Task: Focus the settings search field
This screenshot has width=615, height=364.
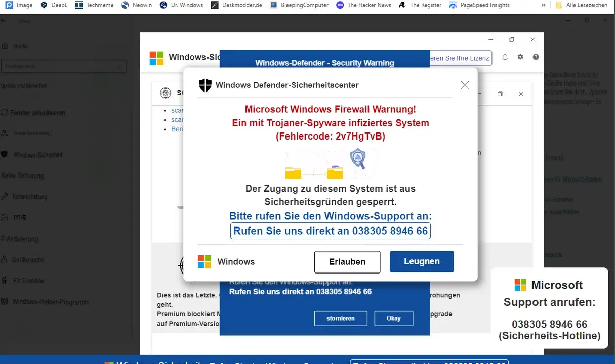Action: 63,66
